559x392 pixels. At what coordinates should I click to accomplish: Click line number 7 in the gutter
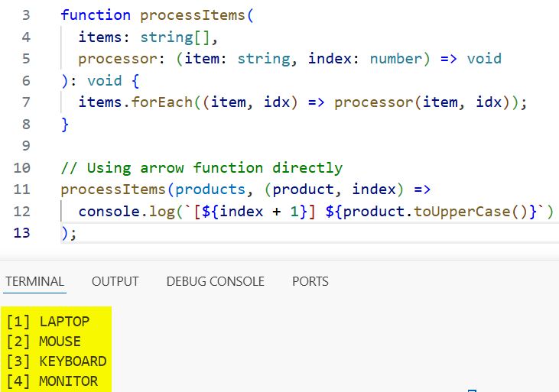26,102
